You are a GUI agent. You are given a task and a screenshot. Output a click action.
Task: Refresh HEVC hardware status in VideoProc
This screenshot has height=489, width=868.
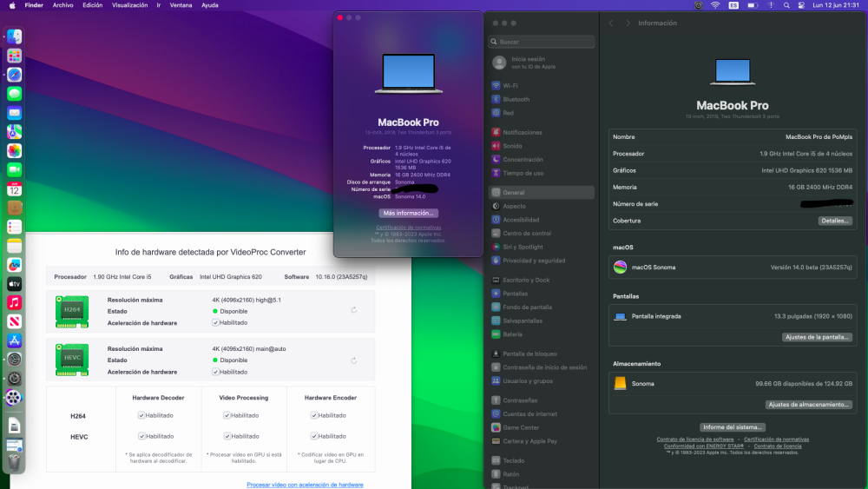click(354, 360)
